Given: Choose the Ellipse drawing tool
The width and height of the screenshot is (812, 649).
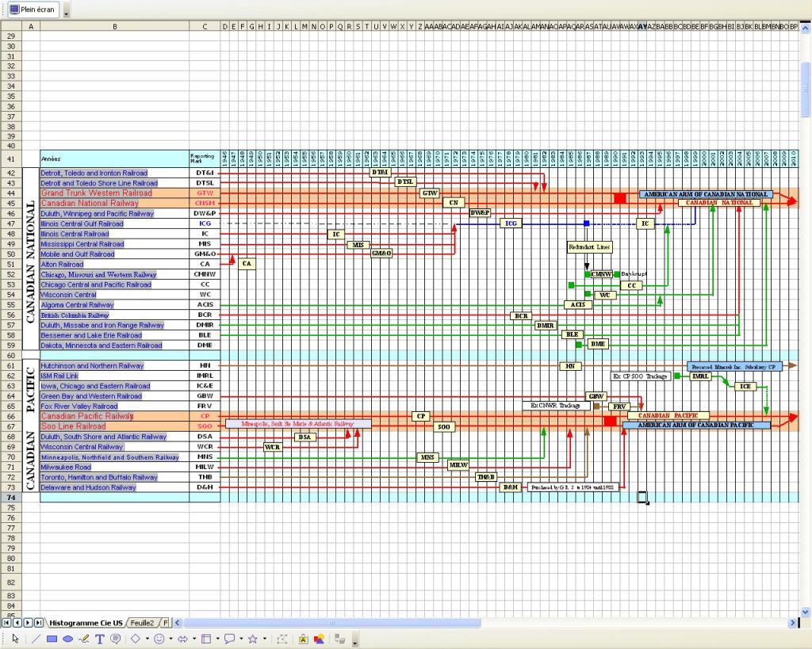Looking at the screenshot, I should (x=68, y=639).
